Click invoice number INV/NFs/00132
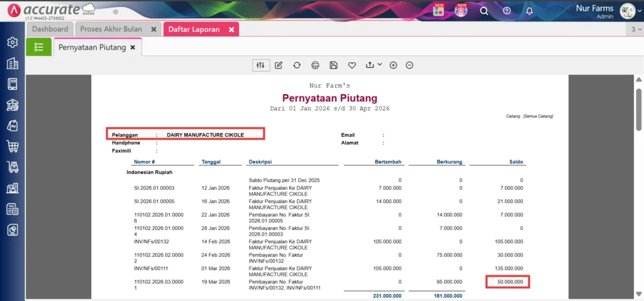The image size is (644, 301). 151,241
